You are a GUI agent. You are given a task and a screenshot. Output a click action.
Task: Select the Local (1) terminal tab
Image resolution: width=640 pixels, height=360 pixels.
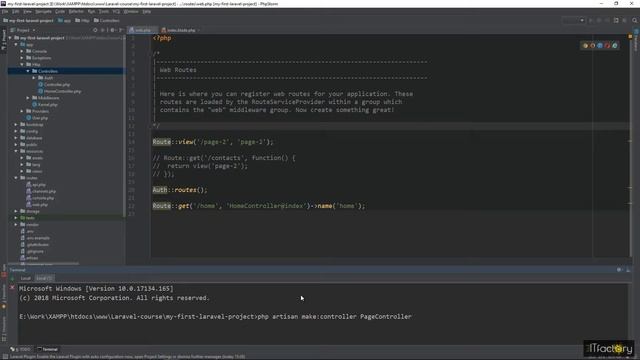click(x=44, y=278)
